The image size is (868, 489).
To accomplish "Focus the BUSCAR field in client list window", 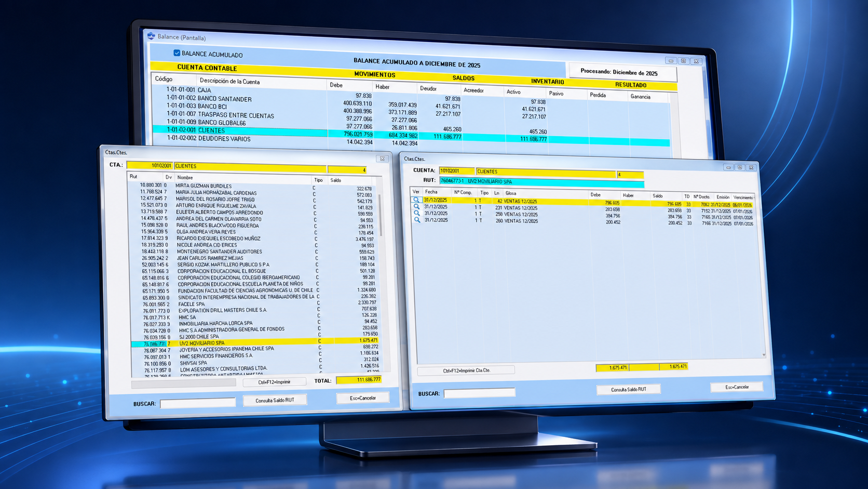I will [198, 403].
